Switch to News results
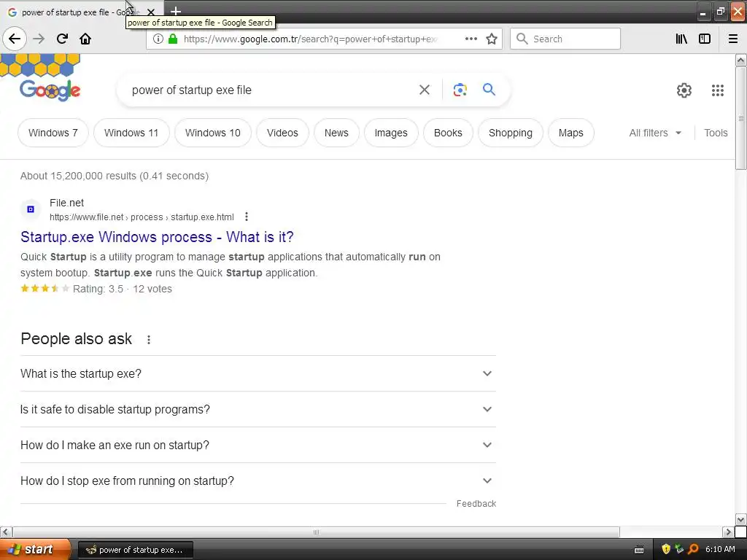 336,133
